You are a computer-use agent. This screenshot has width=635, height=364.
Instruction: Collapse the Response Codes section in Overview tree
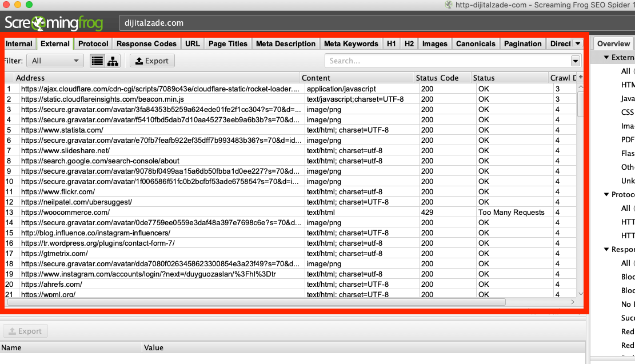click(x=606, y=249)
